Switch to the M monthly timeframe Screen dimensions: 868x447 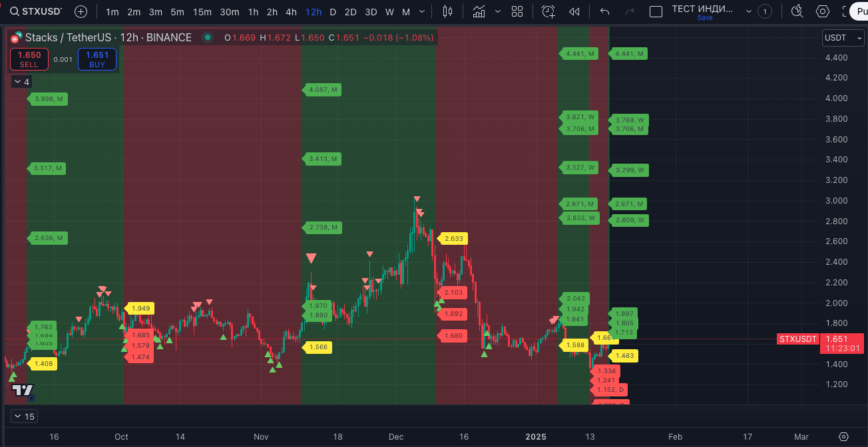(x=406, y=11)
